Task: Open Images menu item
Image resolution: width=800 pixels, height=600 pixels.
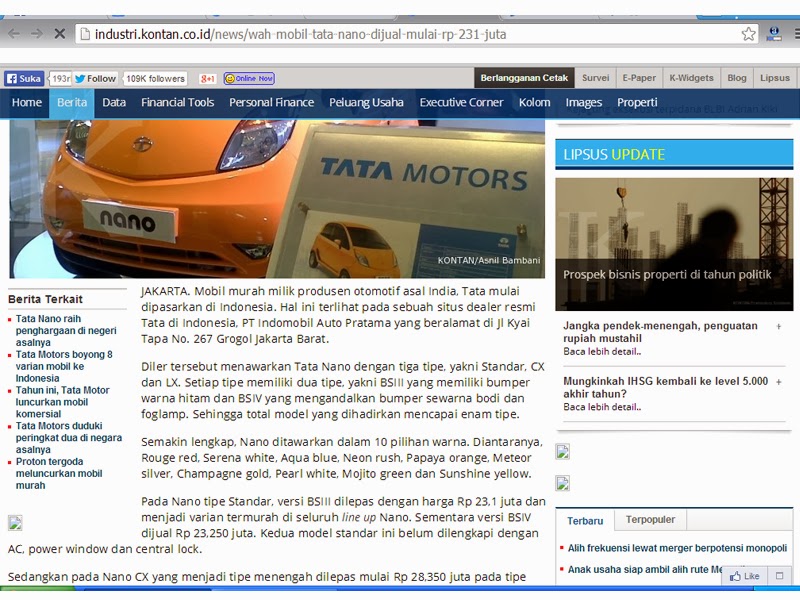Action: click(x=584, y=103)
